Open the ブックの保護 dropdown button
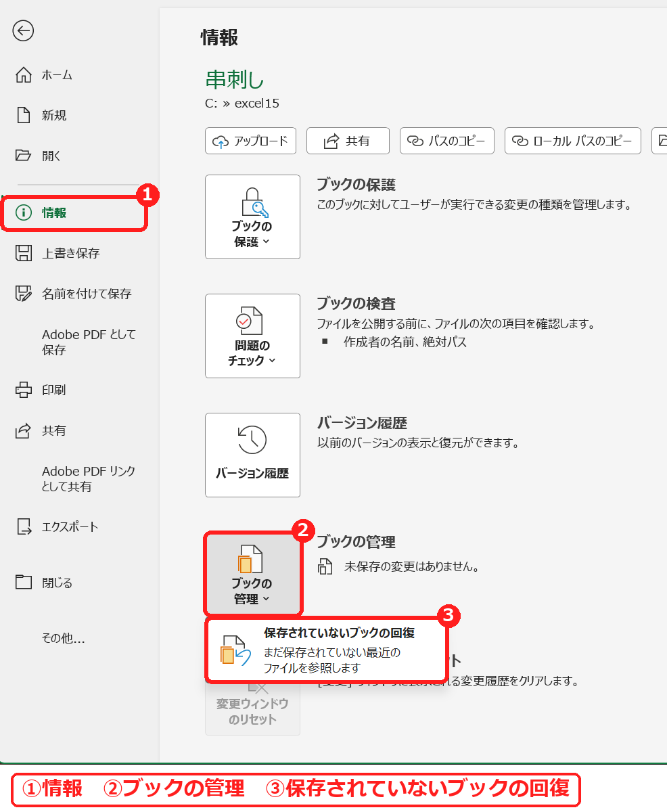This screenshot has width=667, height=812. tap(252, 217)
